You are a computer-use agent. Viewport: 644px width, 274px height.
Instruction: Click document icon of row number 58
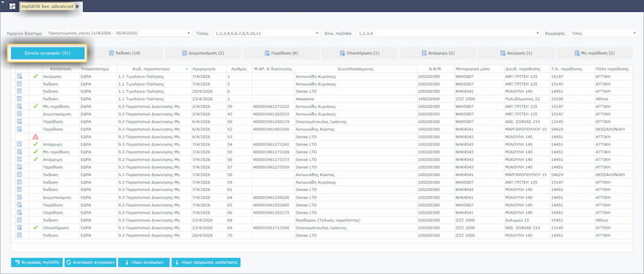pos(19,174)
